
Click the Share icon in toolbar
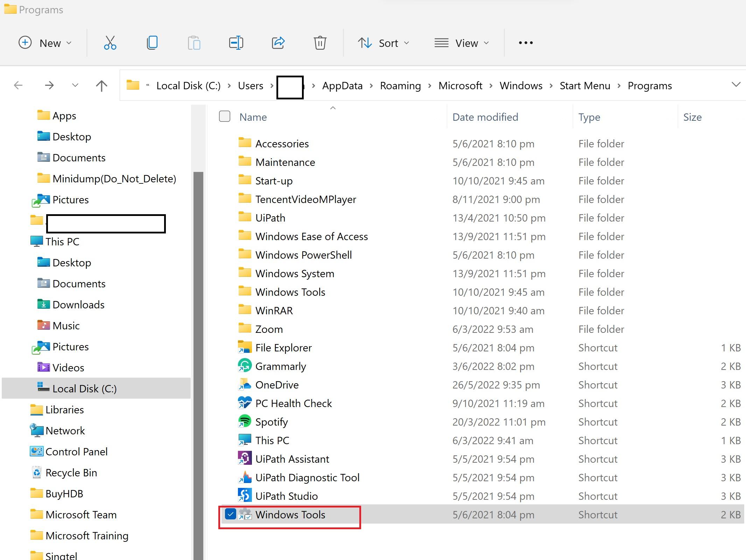pyautogui.click(x=278, y=43)
